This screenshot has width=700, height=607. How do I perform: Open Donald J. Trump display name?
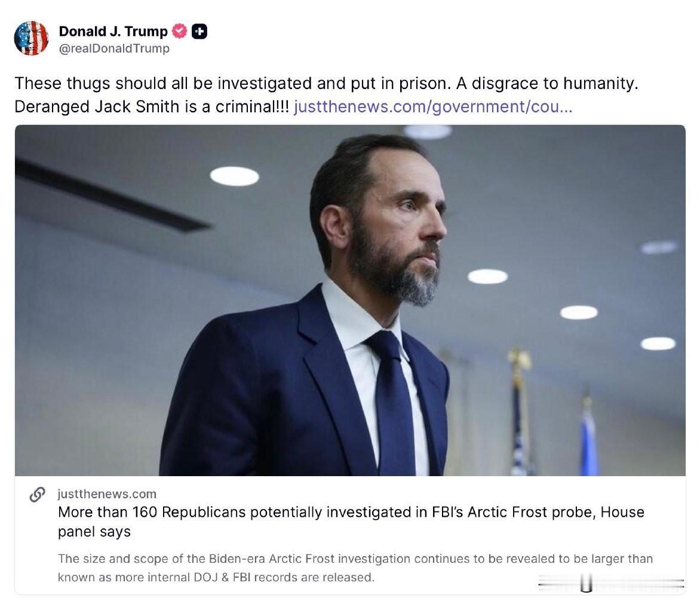coord(113,32)
